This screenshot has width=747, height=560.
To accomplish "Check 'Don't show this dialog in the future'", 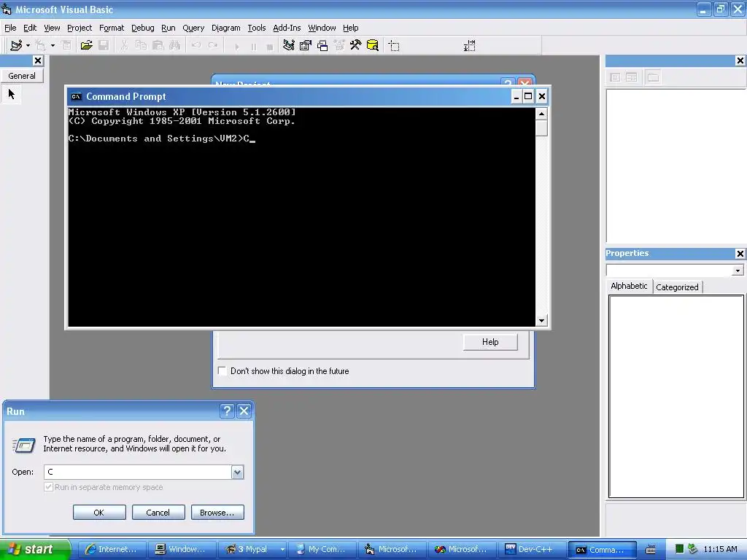I will (x=222, y=371).
